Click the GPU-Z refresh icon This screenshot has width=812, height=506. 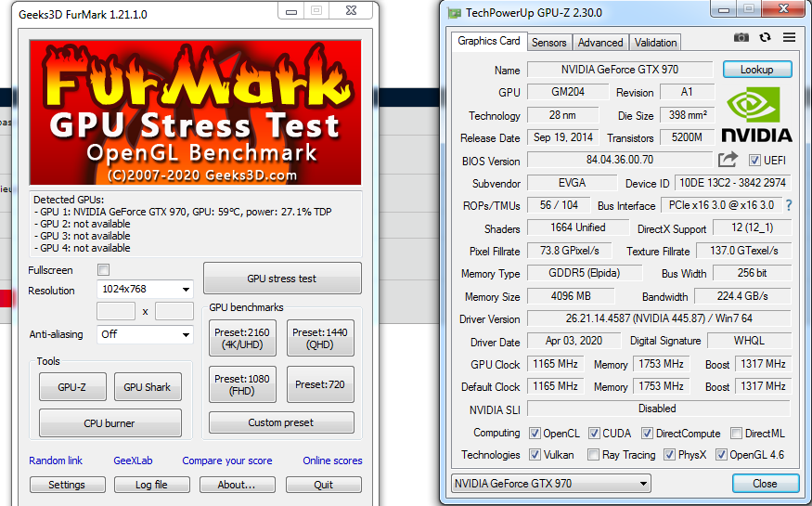click(765, 37)
